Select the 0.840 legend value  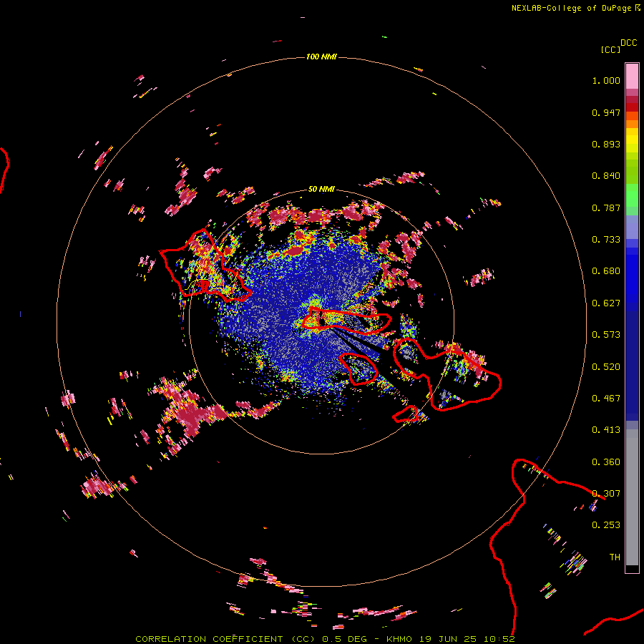(606, 176)
